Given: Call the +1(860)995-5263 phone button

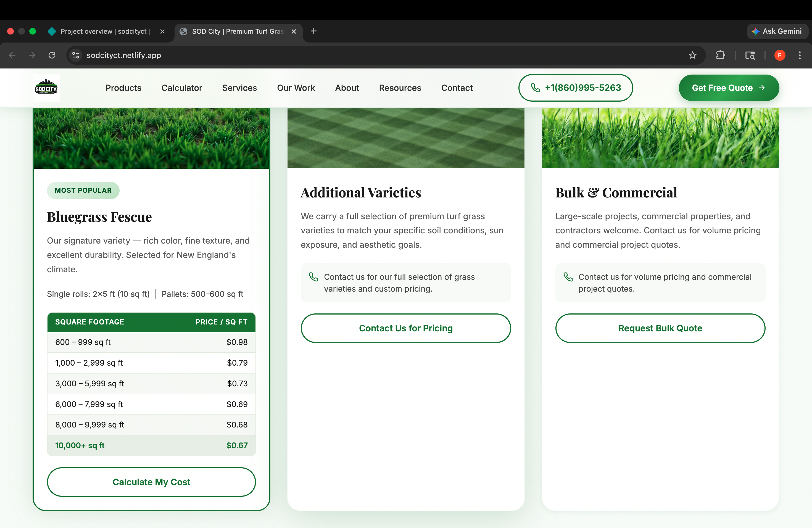Looking at the screenshot, I should tap(576, 88).
